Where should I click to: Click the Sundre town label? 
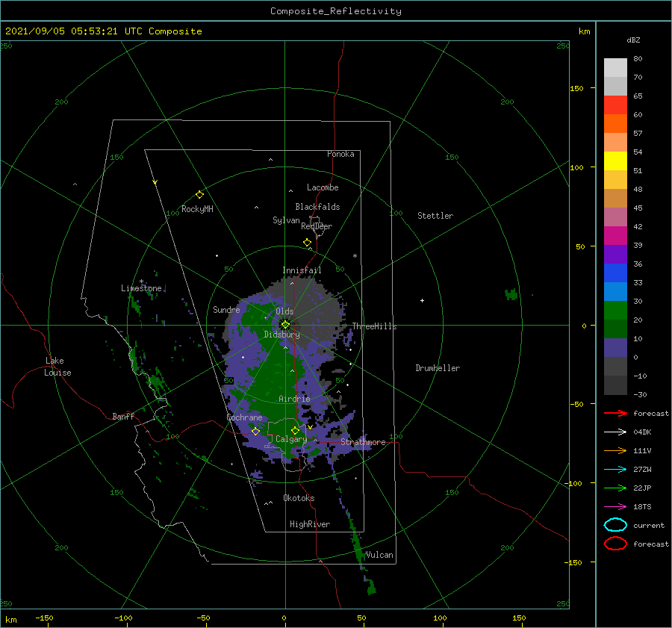[x=226, y=309]
